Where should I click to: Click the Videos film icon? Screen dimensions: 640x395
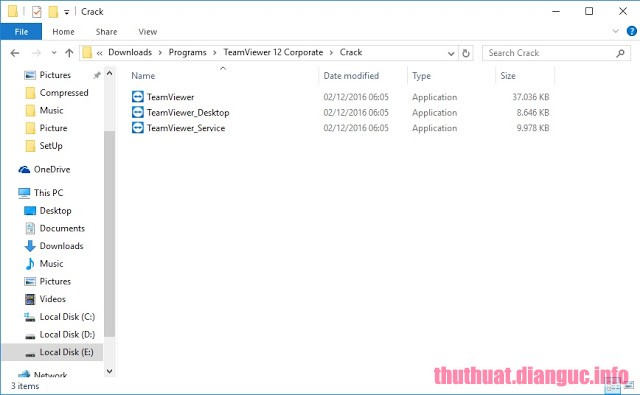[x=30, y=299]
